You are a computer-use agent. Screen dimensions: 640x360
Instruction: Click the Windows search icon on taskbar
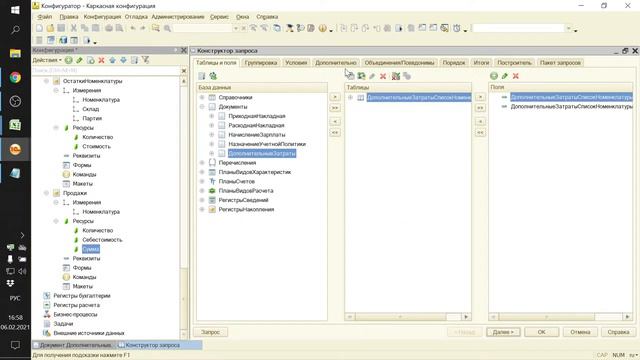15,30
